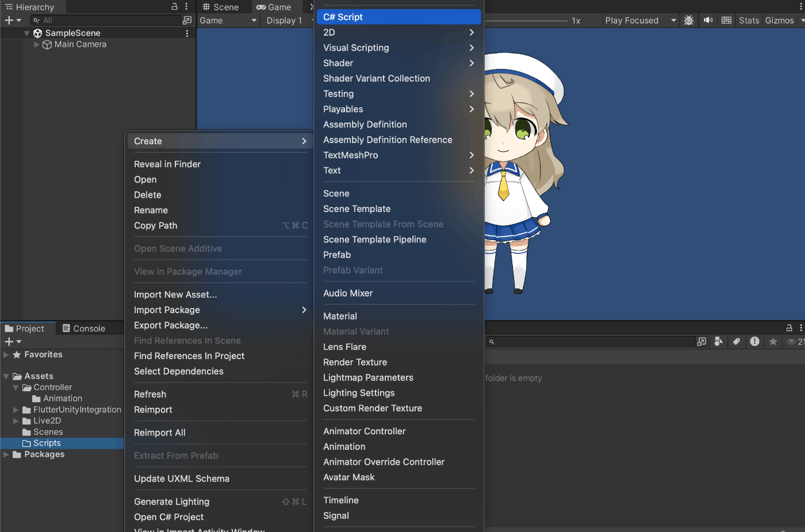This screenshot has height=532, width=805.
Task: Open the Visual Scripting submenu
Action: tap(399, 48)
